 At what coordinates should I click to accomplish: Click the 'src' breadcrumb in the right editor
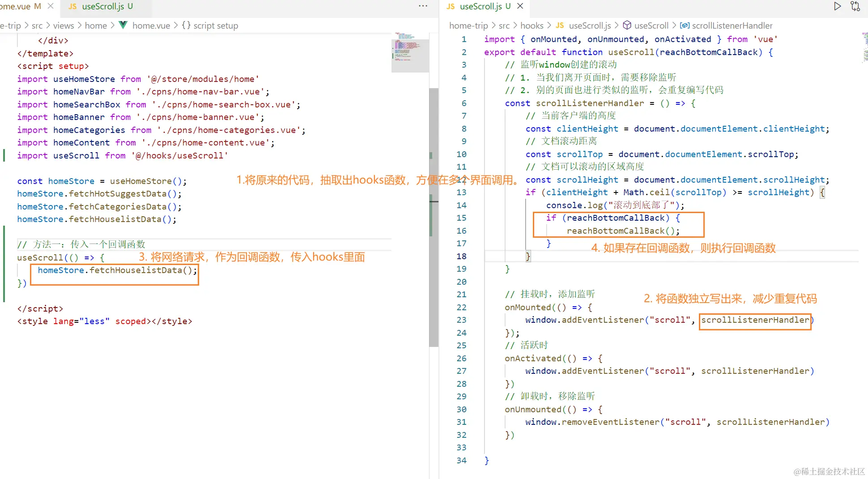[x=504, y=26]
